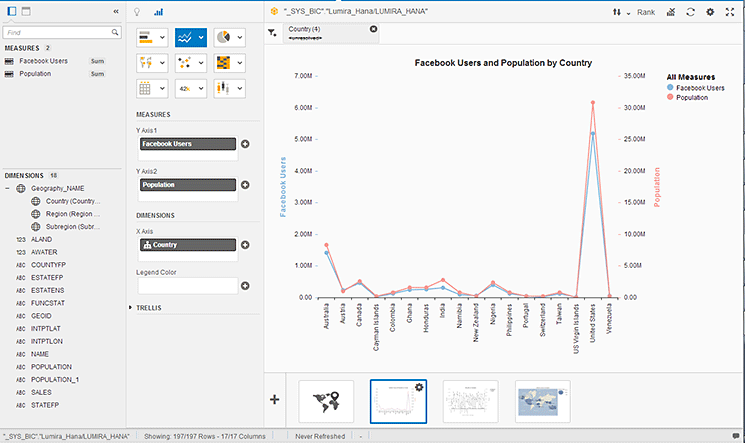Choose the pie chart type icon
Viewport: 745px width, 443px height.
point(221,37)
